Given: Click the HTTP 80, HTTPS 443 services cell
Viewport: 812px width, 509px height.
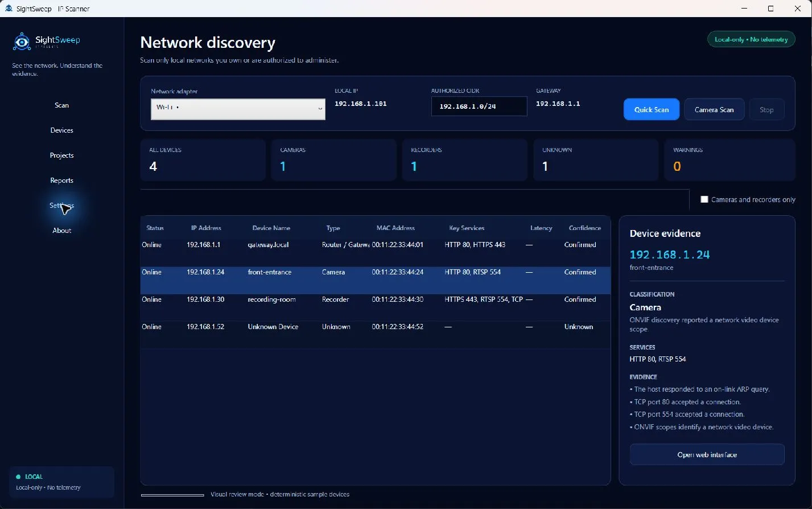Looking at the screenshot, I should [475, 245].
